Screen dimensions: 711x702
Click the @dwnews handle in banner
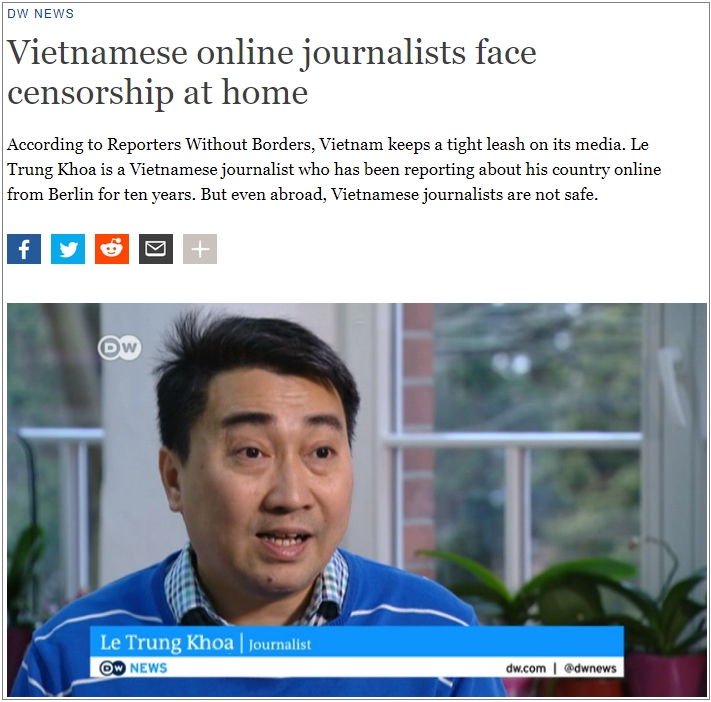[x=590, y=668]
